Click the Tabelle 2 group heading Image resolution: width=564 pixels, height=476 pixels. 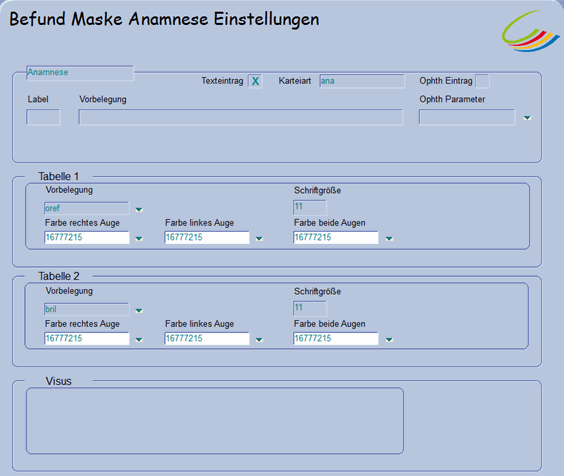(x=59, y=276)
